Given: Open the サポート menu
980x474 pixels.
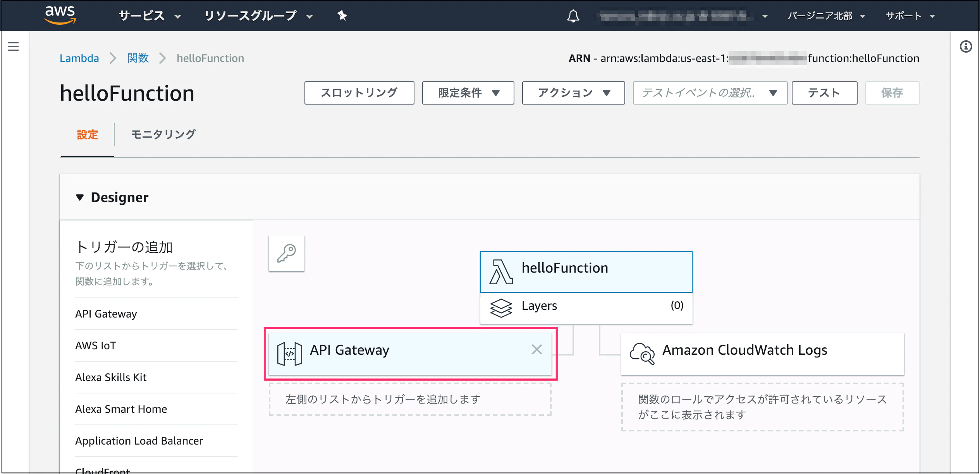Looking at the screenshot, I should [910, 16].
